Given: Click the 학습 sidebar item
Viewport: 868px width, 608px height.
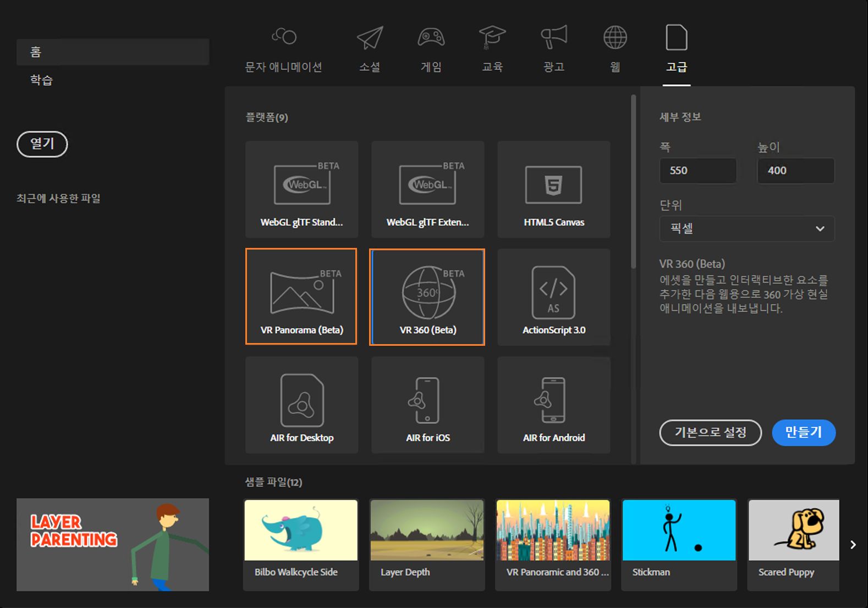Looking at the screenshot, I should [x=42, y=80].
